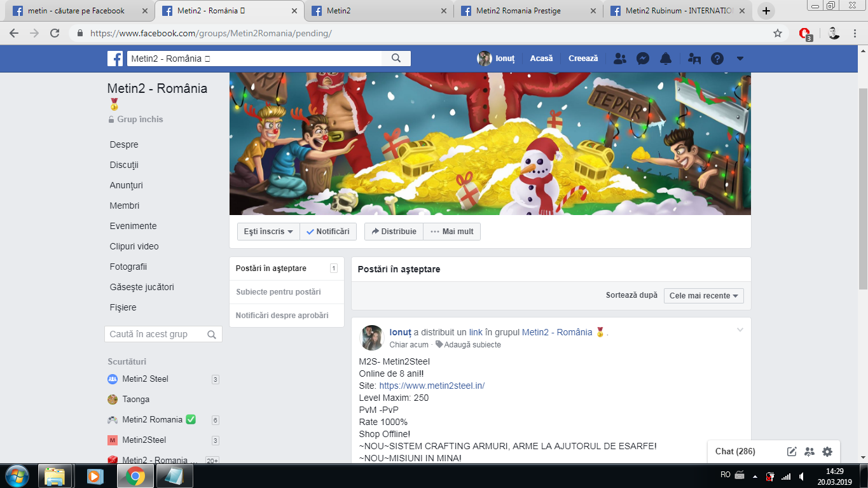Image resolution: width=868 pixels, height=488 pixels.
Task: Click the create group icon in chat bar
Action: tap(809, 452)
